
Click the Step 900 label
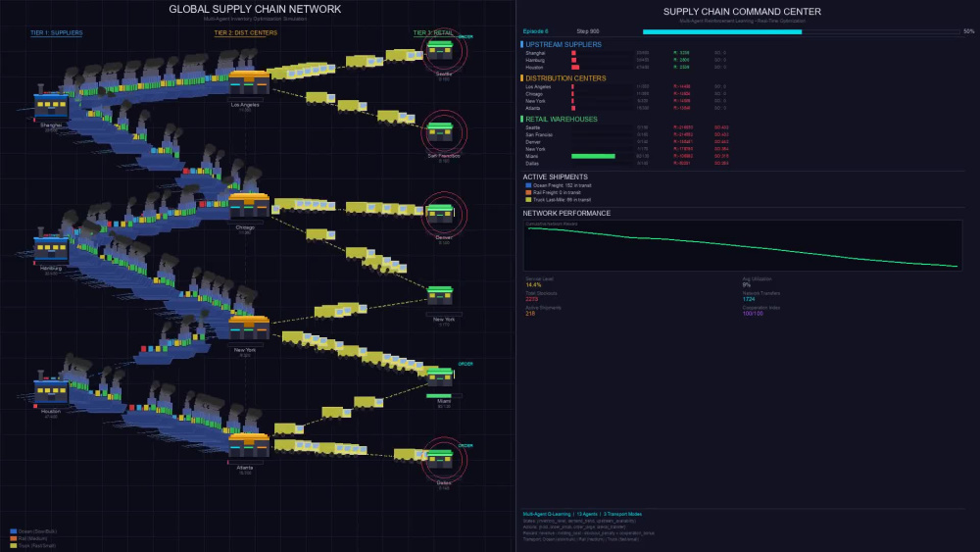(587, 31)
